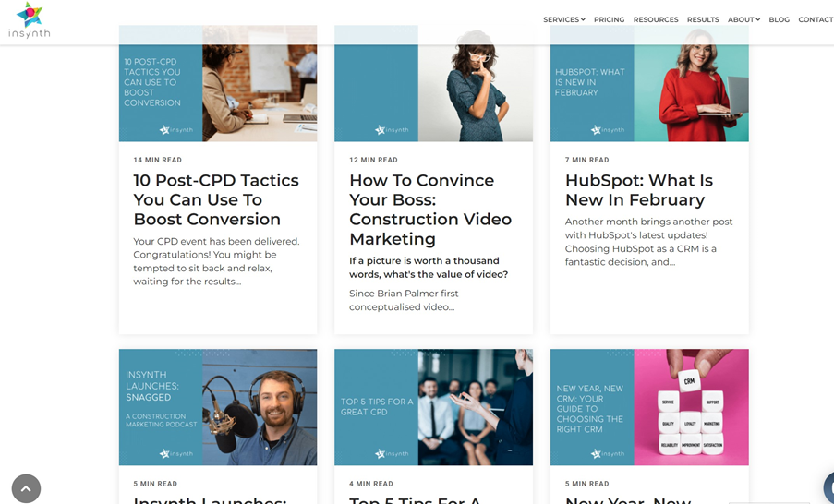Click the 10 Post-CPD Tactics thumbnail image
Viewport: 834px width, 504px height.
point(218,83)
